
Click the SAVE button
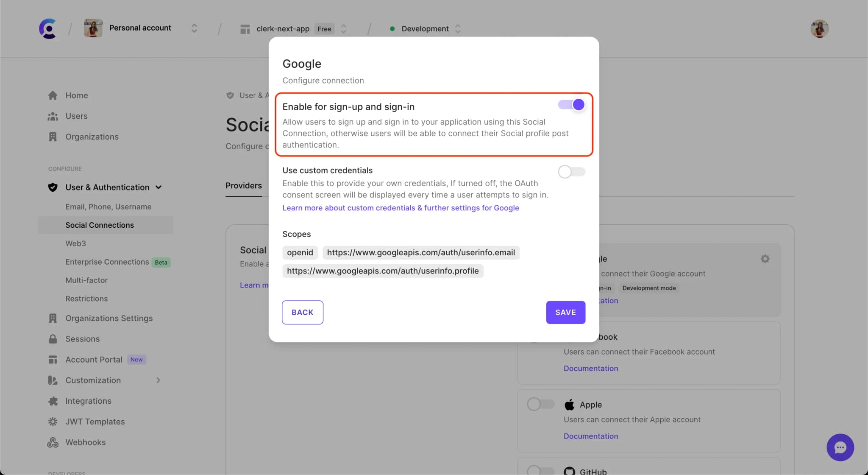565,312
